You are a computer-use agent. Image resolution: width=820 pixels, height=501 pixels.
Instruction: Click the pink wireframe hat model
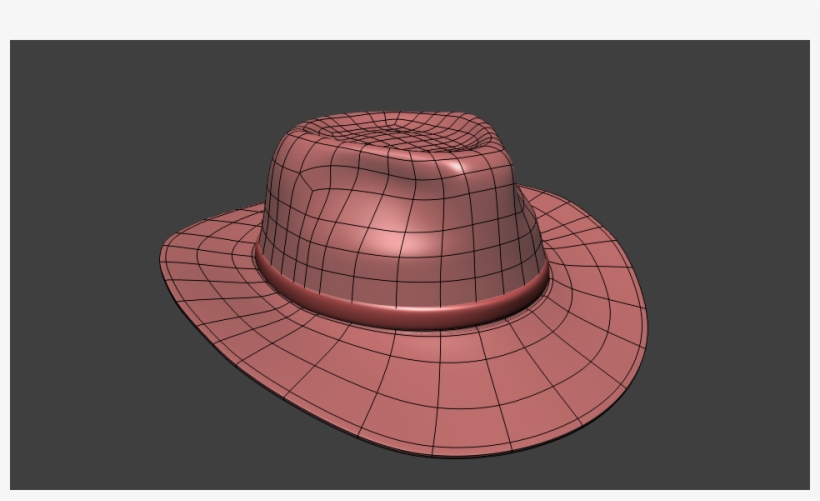pyautogui.click(x=403, y=285)
